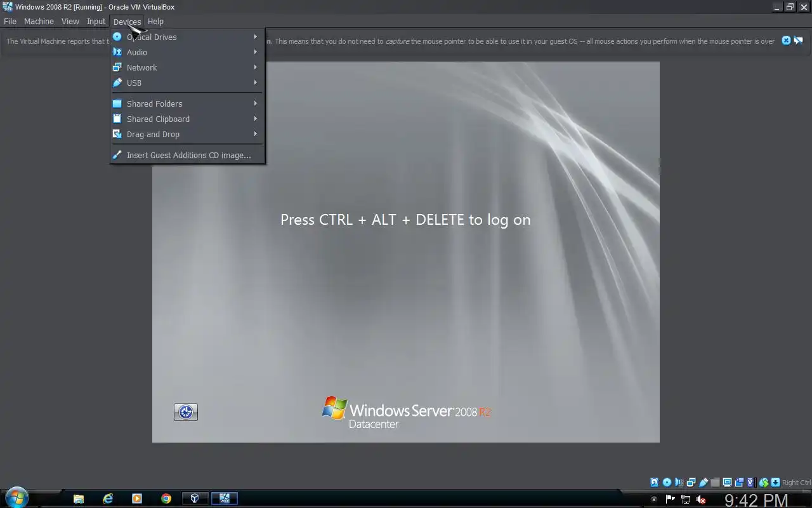Click the network adapters status icon

point(691,483)
